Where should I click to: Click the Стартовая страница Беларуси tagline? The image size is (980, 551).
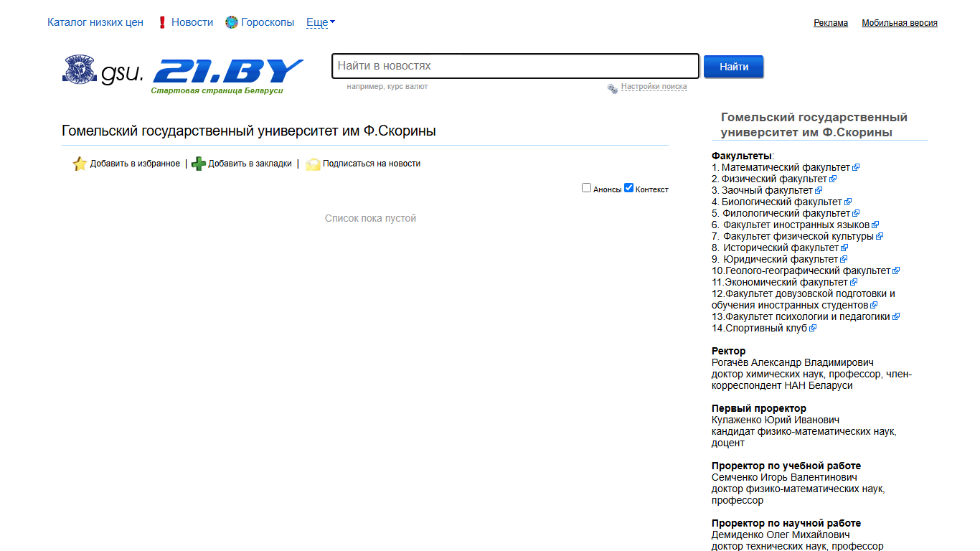pos(217,90)
